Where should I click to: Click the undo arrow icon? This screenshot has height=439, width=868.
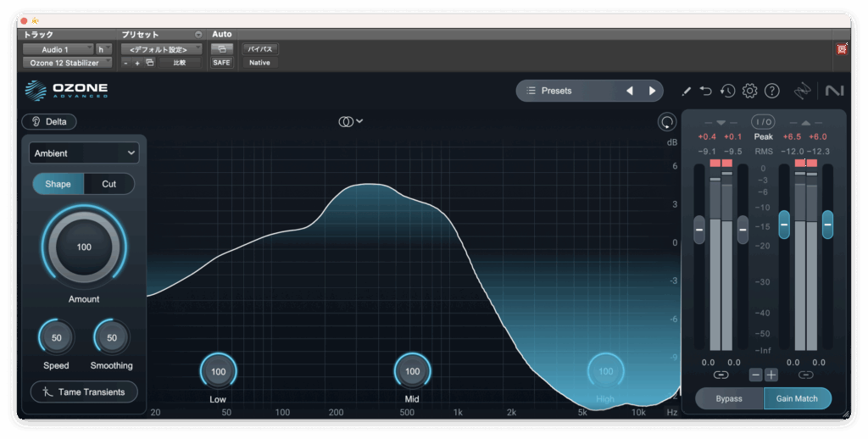(706, 91)
